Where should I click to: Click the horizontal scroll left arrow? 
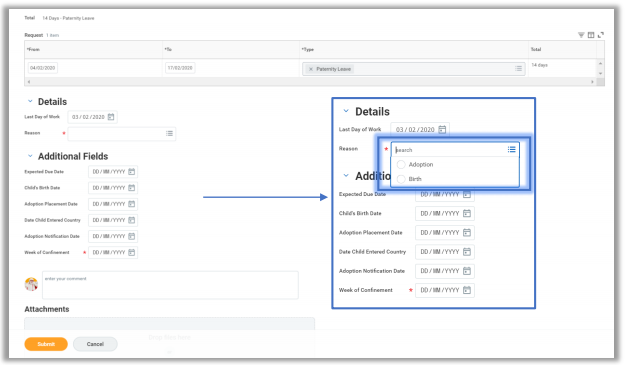pos(29,82)
